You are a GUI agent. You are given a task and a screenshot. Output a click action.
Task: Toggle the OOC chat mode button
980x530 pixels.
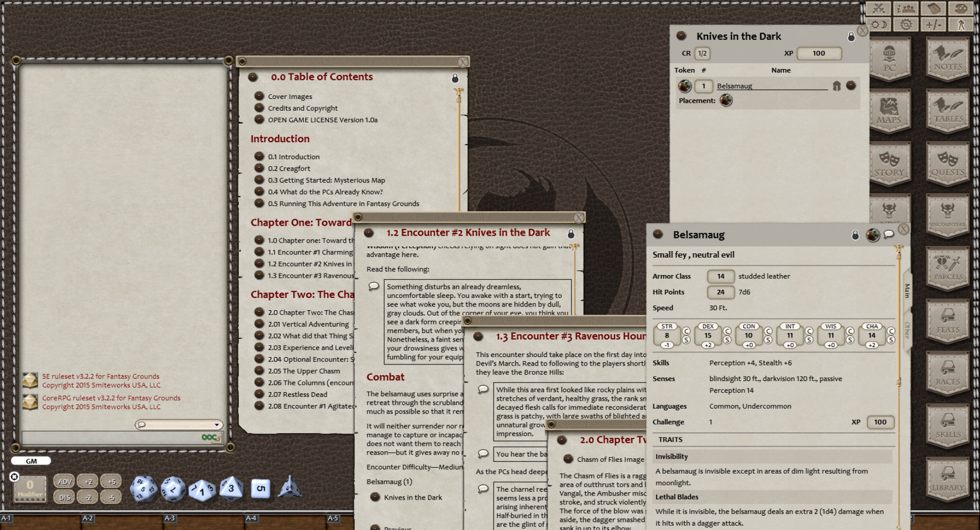pos(209,437)
